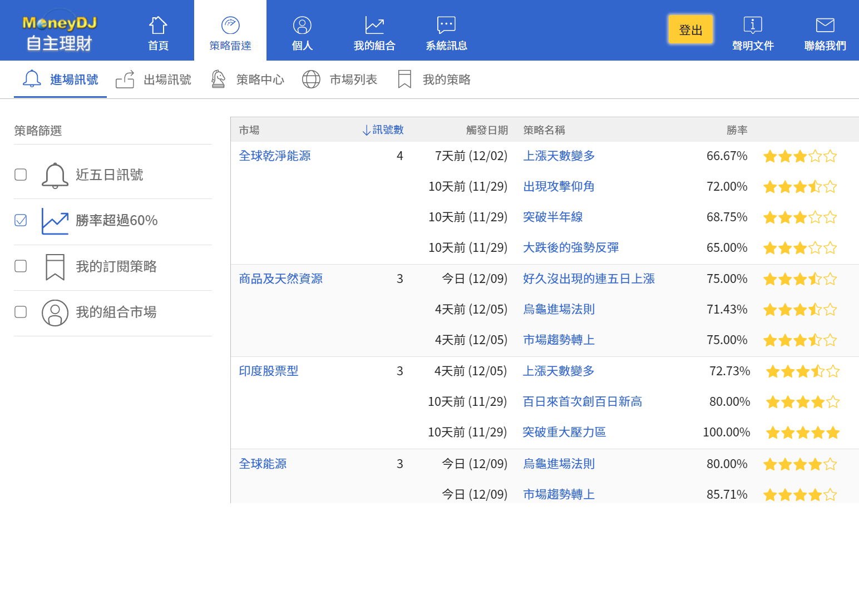Open 個人 profile icon in top navigation
Viewport: 859px width, 616px height.
pyautogui.click(x=302, y=25)
